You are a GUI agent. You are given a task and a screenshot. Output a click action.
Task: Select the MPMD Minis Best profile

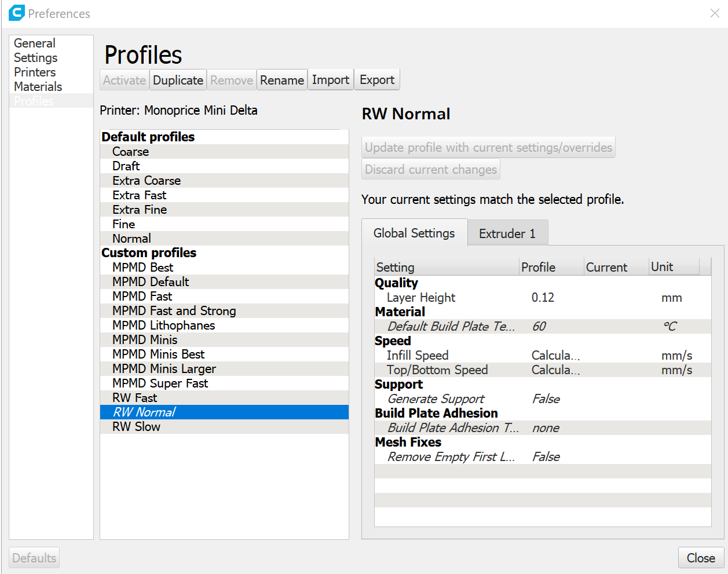point(224,354)
